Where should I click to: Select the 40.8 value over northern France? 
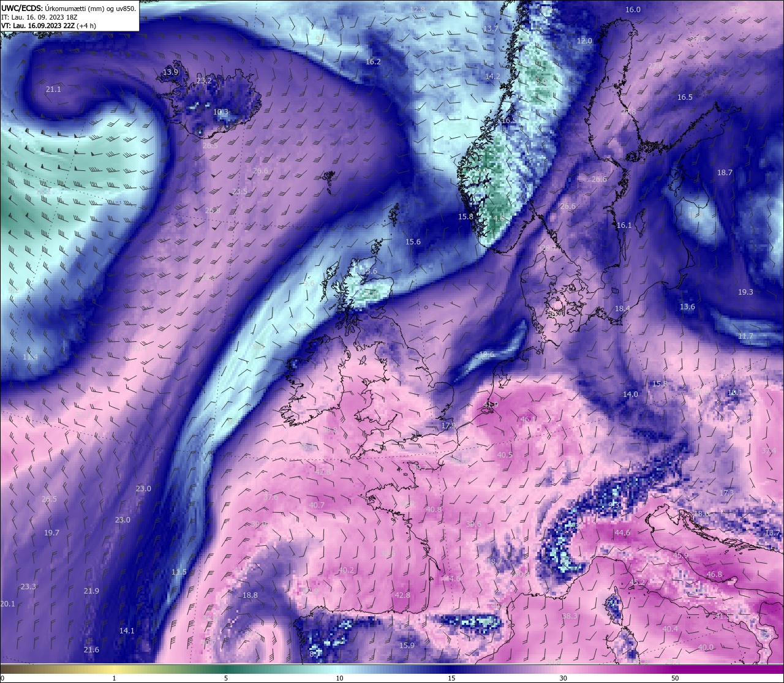(434, 510)
